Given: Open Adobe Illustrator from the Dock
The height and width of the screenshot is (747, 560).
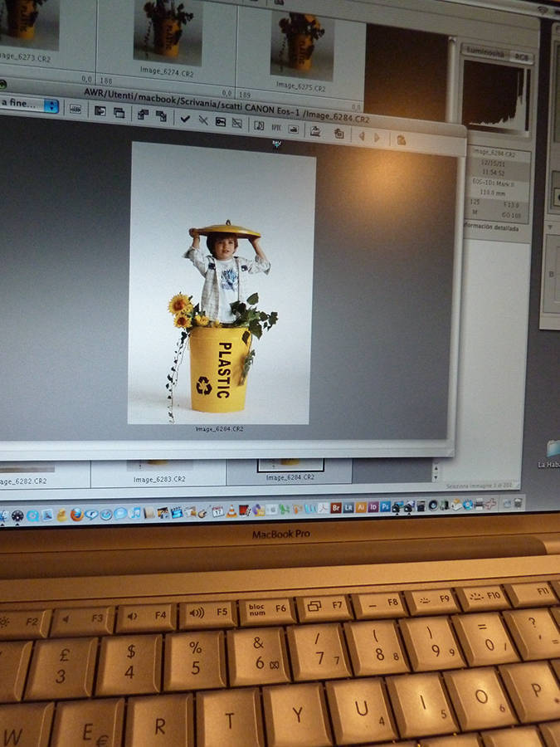Looking at the screenshot, I should point(361,507).
